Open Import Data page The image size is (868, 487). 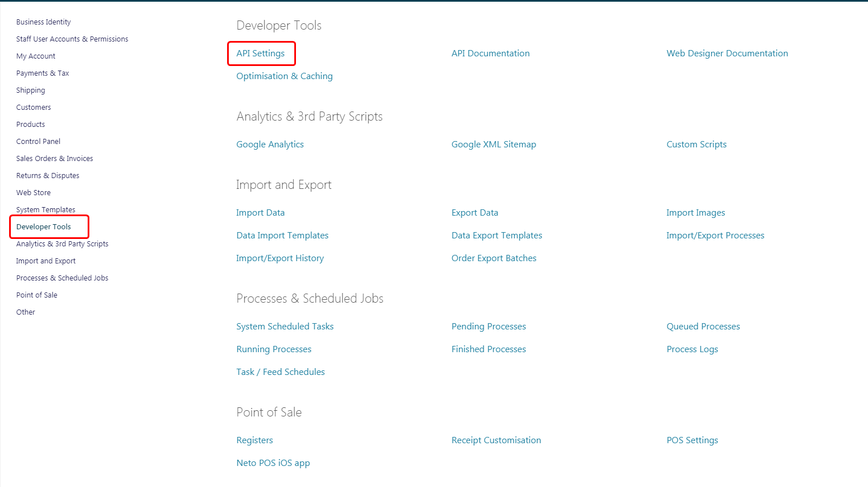260,213
